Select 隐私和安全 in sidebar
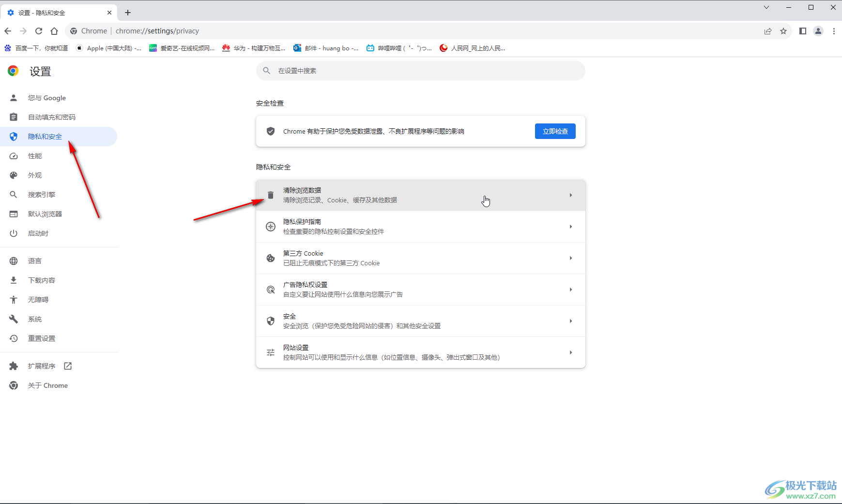842x504 pixels. [x=59, y=137]
